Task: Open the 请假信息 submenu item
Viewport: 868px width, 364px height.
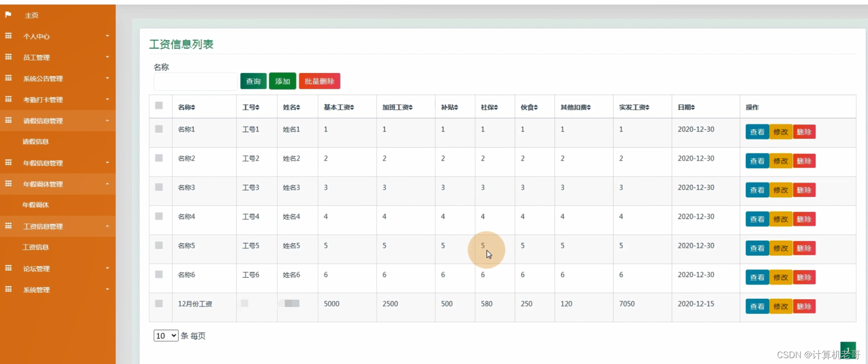Action: pyautogui.click(x=36, y=142)
